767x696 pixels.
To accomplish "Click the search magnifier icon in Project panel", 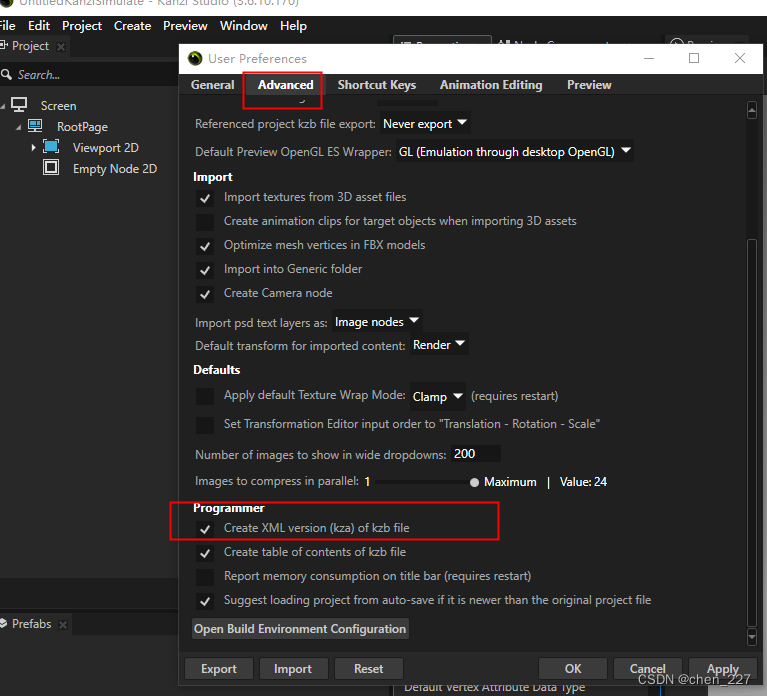I will (6, 75).
